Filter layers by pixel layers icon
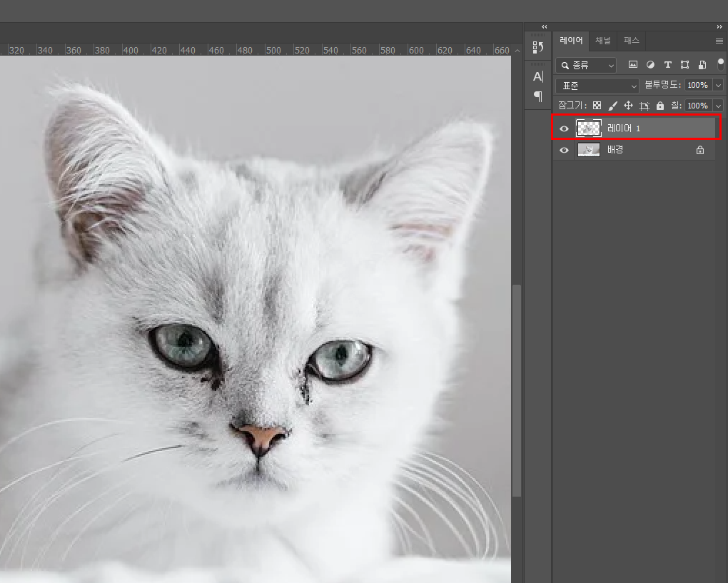 coord(633,65)
